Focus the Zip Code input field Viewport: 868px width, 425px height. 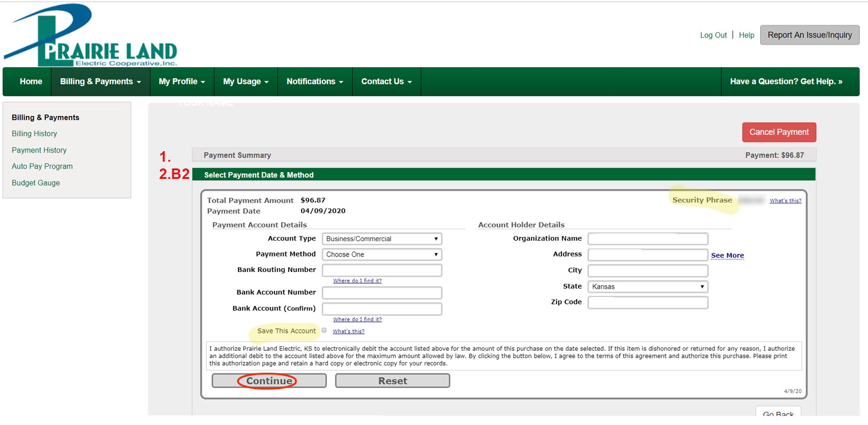click(648, 302)
